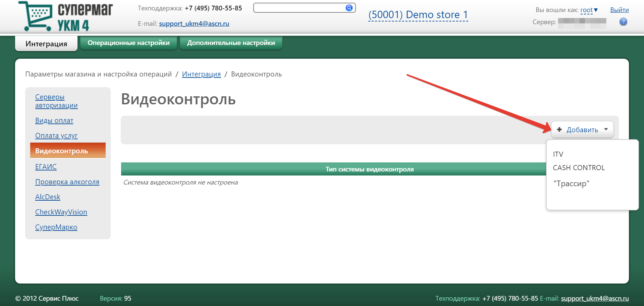Open the Дополнительные настройки tab

231,43
